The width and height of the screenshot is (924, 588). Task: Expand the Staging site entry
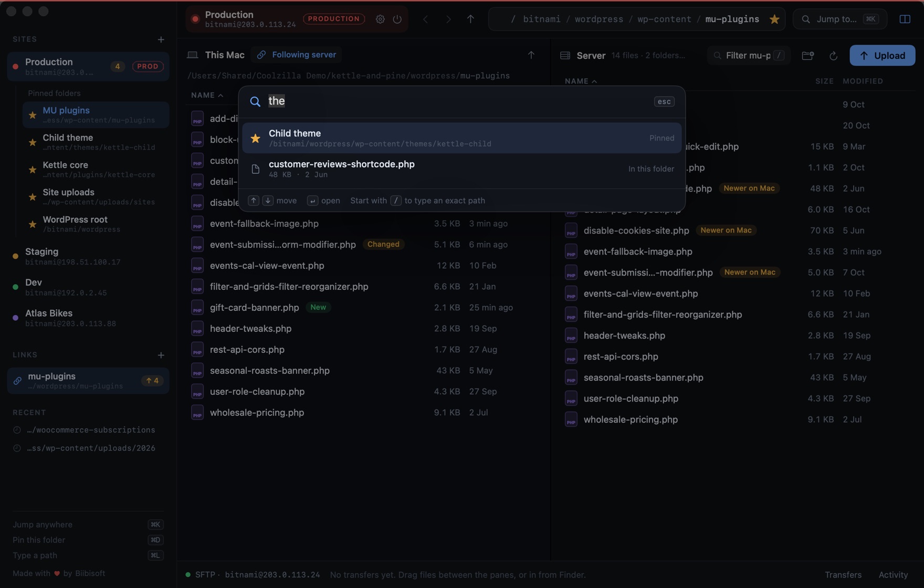point(88,256)
